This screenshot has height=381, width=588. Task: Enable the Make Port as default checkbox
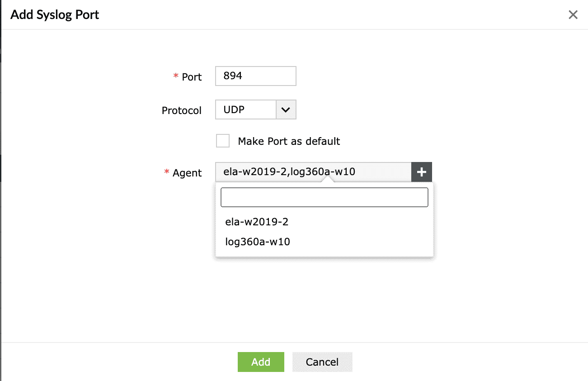coord(223,141)
